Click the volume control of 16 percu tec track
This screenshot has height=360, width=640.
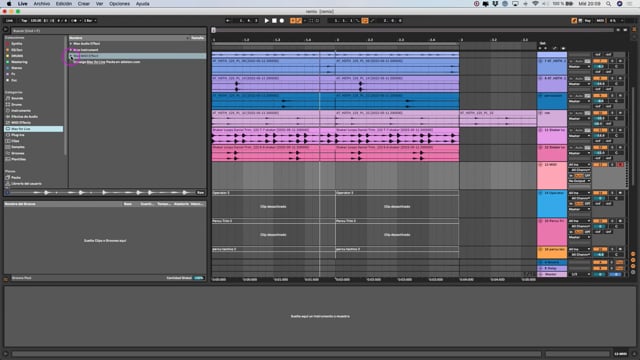click(600, 254)
